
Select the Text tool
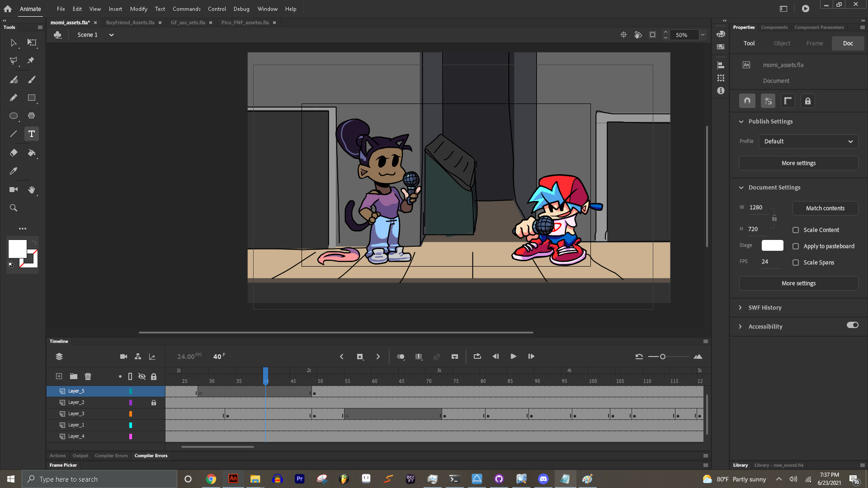pos(31,134)
